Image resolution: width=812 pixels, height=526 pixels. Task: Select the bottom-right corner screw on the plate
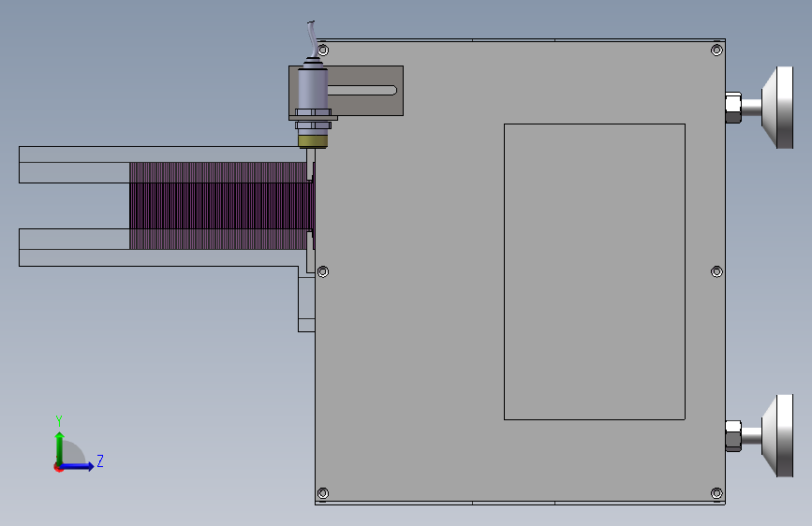(716, 493)
